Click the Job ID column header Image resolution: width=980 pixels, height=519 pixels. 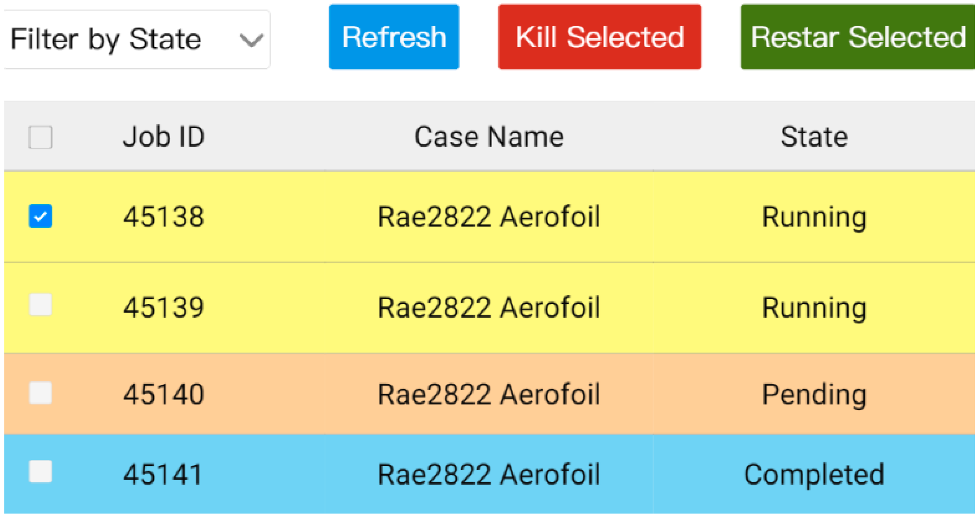[164, 137]
